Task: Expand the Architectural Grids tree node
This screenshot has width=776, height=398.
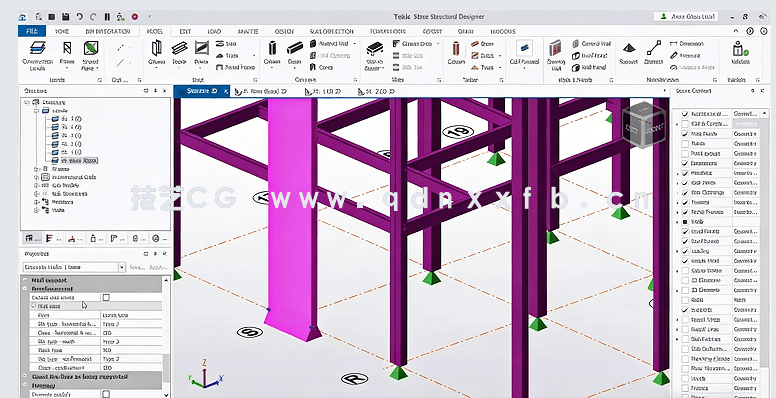Action: tap(36, 177)
